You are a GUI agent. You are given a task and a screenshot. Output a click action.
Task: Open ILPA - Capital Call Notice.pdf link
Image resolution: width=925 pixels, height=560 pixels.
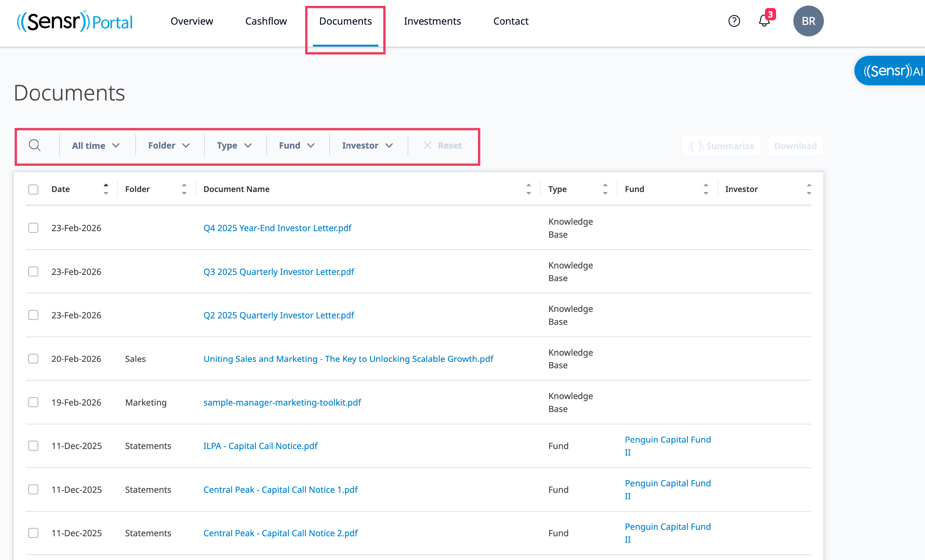(260, 446)
